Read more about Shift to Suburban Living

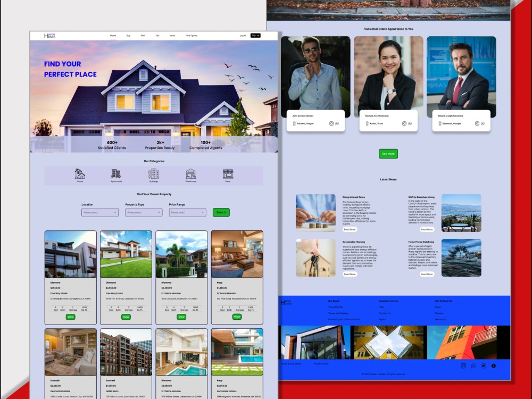(427, 229)
